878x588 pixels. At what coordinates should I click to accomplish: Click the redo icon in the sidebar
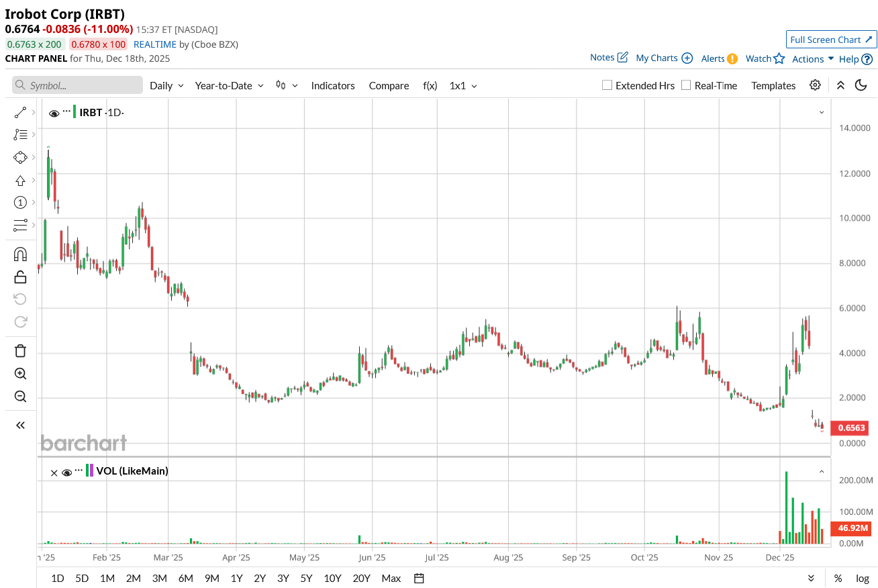(x=20, y=322)
